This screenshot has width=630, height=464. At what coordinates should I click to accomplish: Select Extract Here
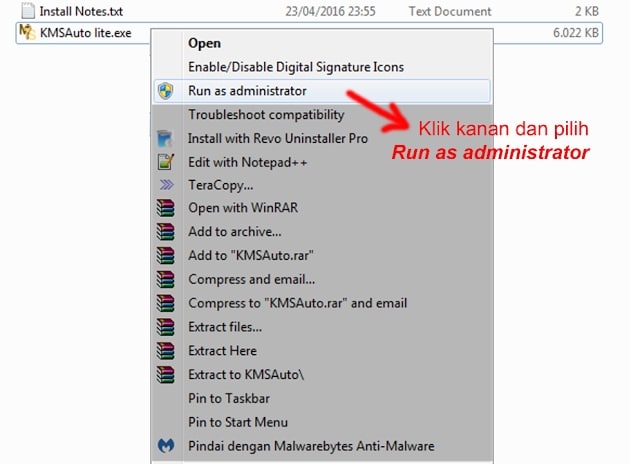[x=322, y=351]
